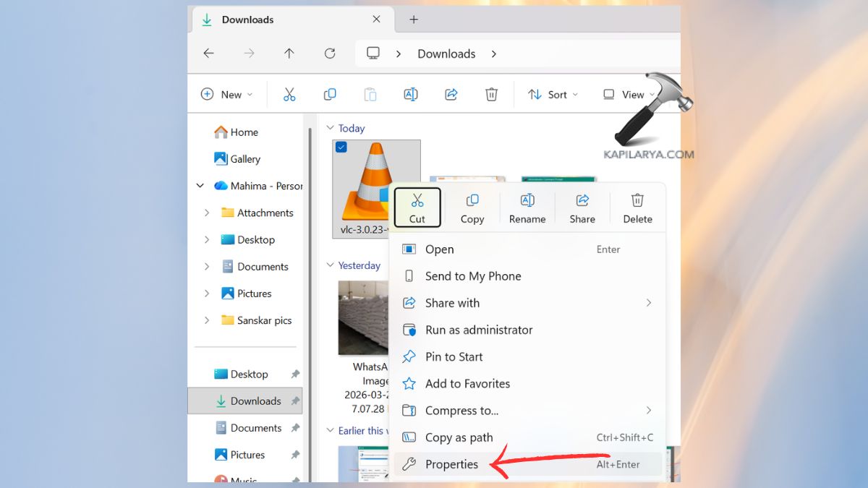Click the Copy icon in the context menu

pos(472,207)
